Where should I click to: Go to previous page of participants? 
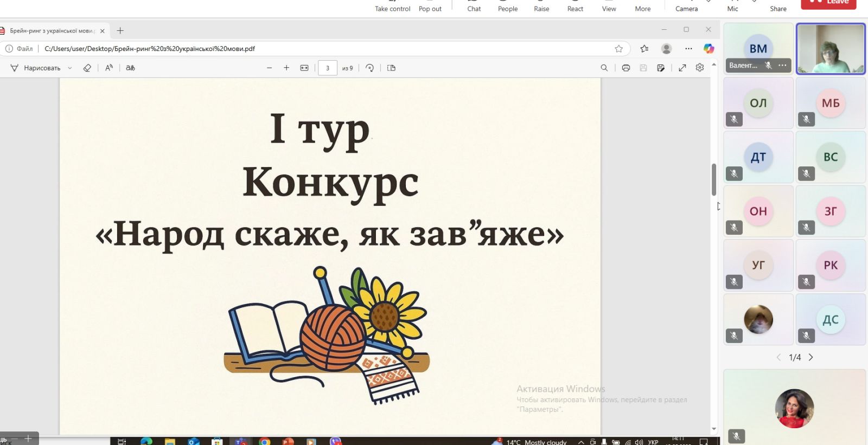(778, 357)
